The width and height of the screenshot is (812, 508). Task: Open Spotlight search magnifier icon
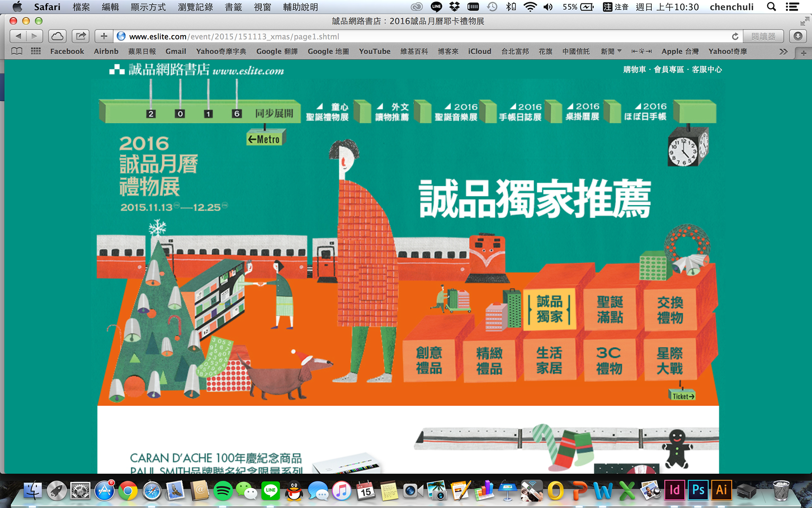click(x=771, y=7)
